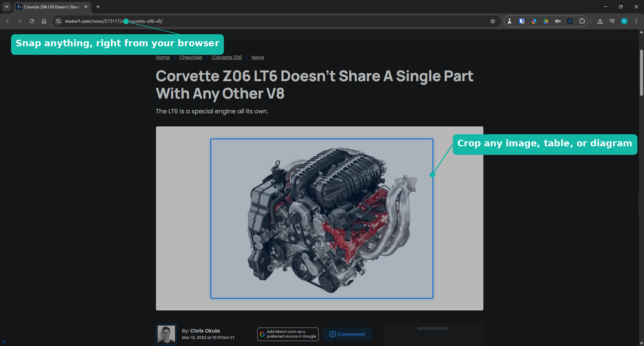Open author Chris Okula's profile link
This screenshot has width=644, height=346.
pyautogui.click(x=205, y=331)
